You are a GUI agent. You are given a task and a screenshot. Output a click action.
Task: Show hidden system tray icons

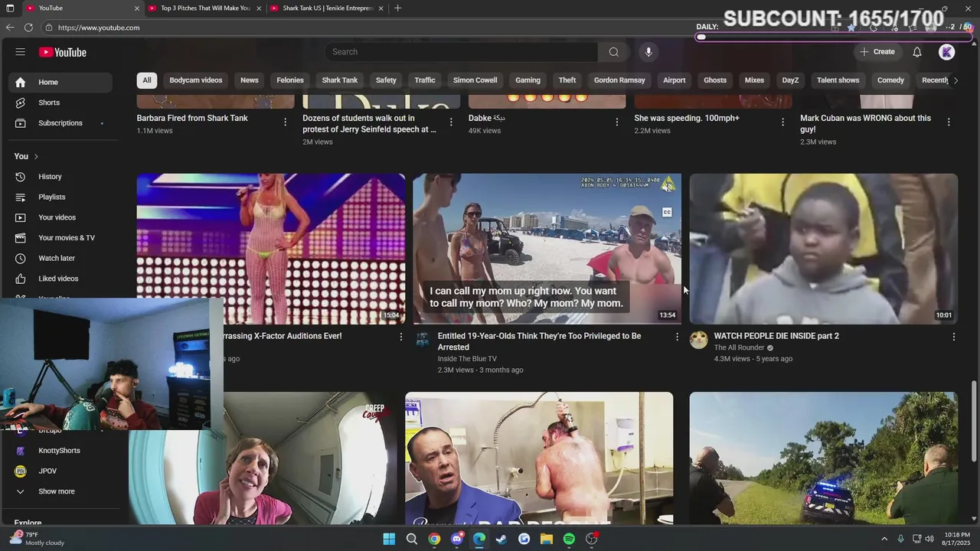(x=884, y=539)
